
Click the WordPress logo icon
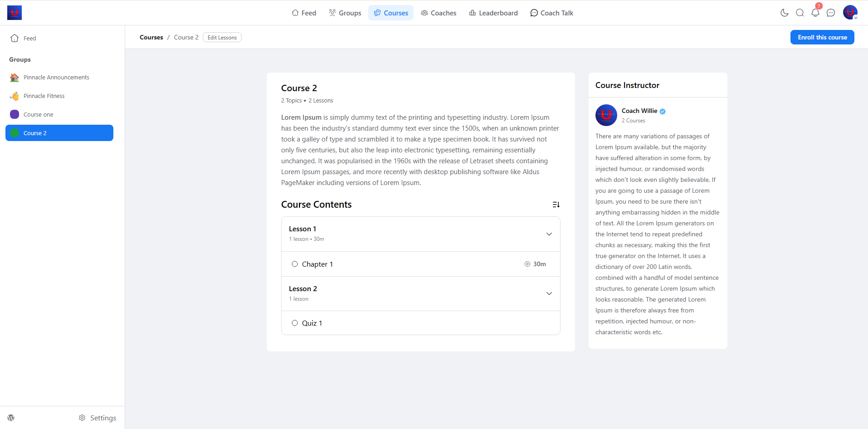(x=11, y=418)
